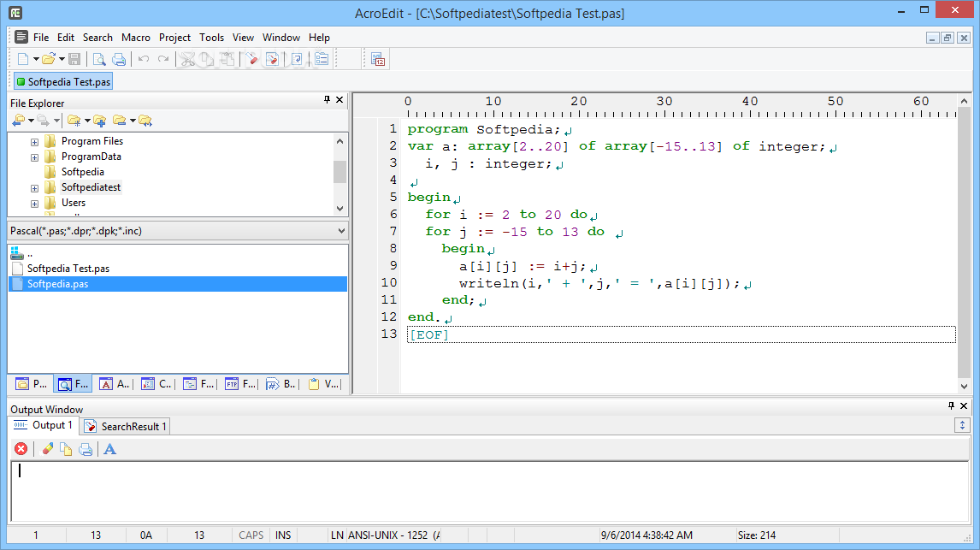Switch to SearchResult 1 tab

coord(126,426)
